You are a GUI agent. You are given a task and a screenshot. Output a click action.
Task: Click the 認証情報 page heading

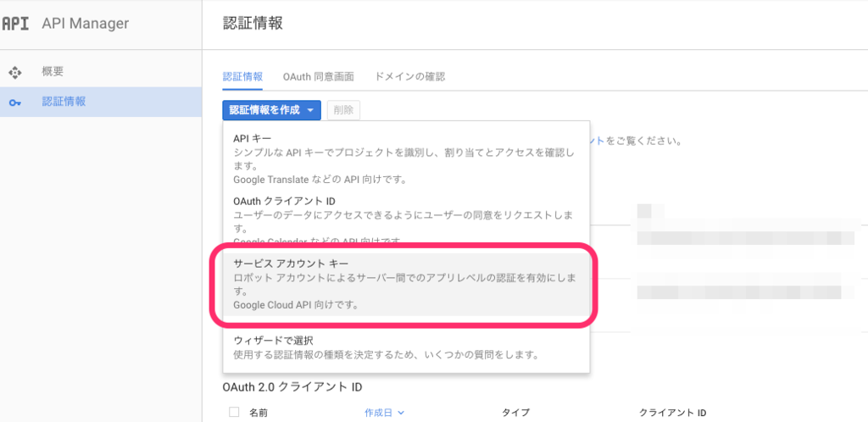coord(253,24)
